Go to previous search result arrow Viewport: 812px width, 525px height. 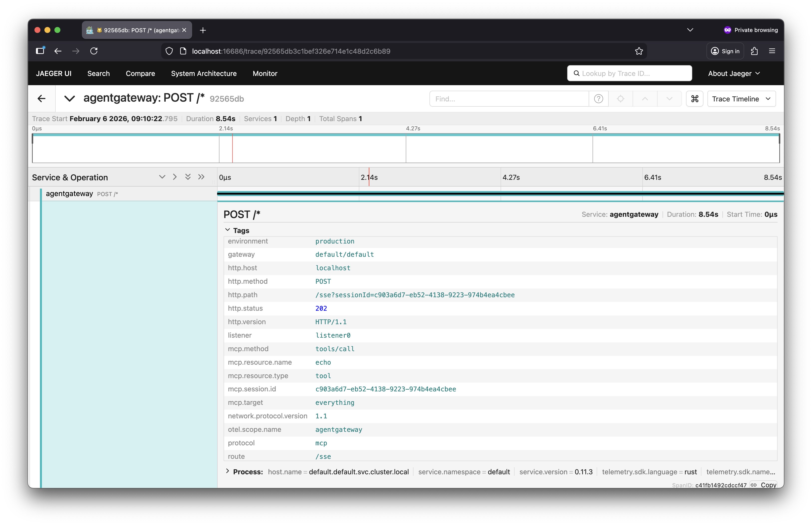pyautogui.click(x=645, y=99)
